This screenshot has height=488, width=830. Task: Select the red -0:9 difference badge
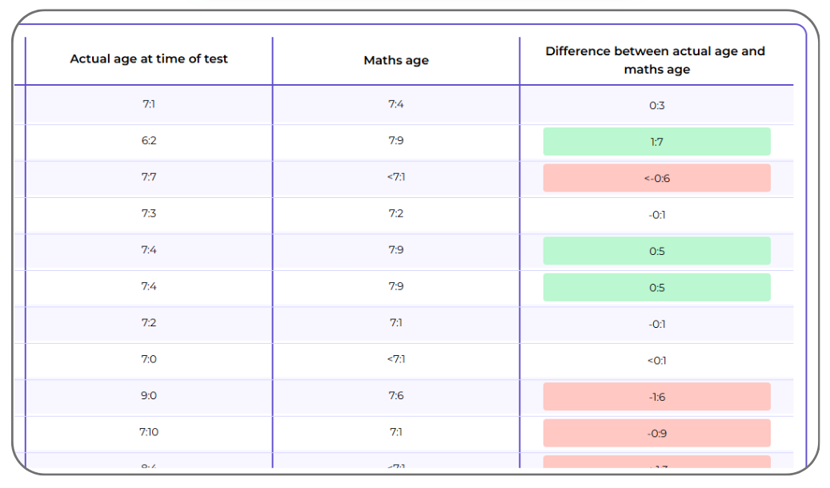click(x=656, y=433)
